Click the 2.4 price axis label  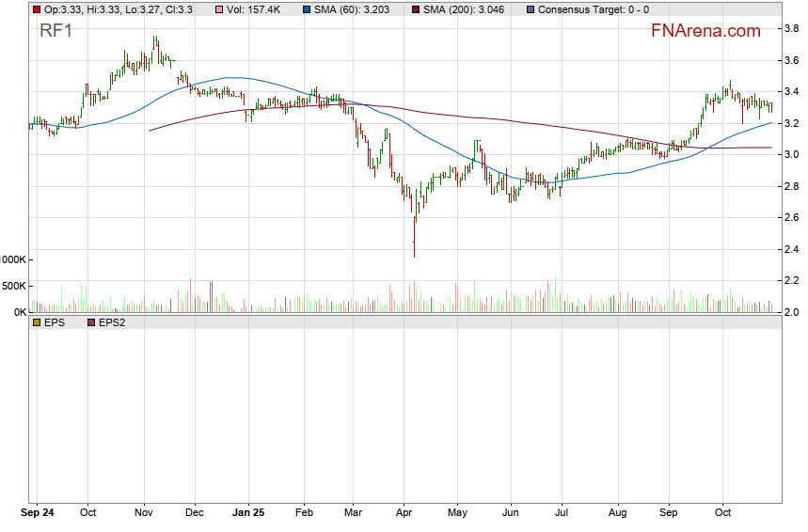792,249
